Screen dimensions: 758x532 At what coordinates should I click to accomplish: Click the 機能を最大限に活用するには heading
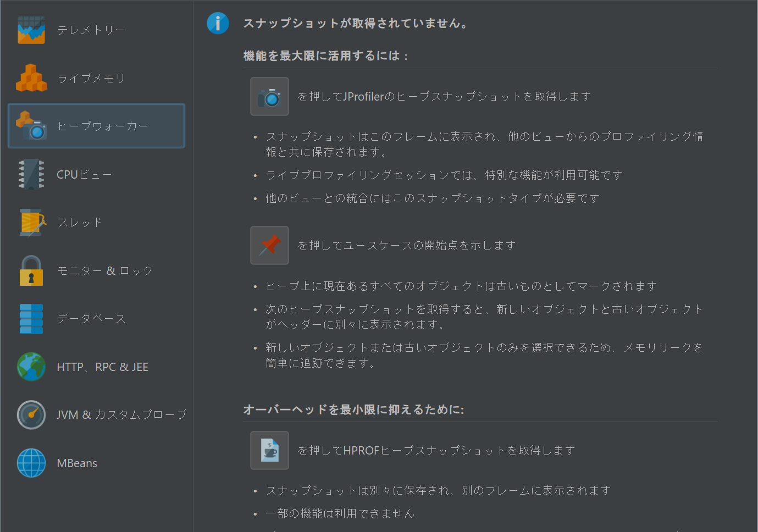tap(325, 56)
